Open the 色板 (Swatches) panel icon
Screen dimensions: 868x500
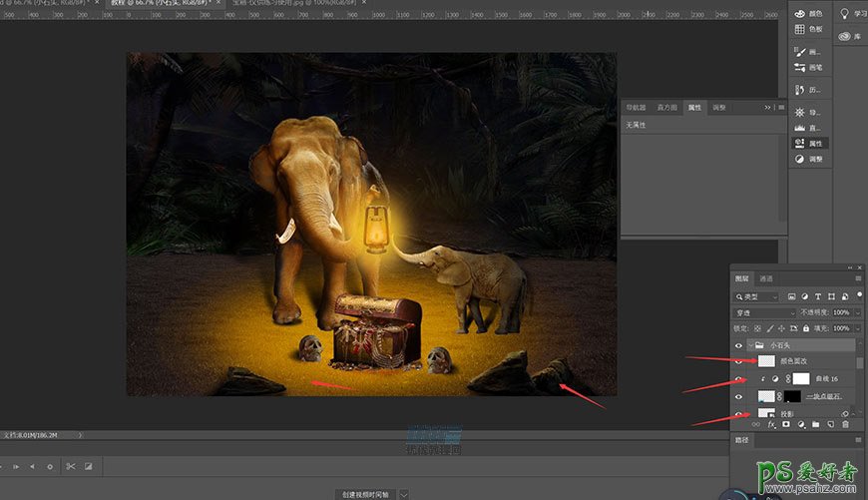point(800,30)
